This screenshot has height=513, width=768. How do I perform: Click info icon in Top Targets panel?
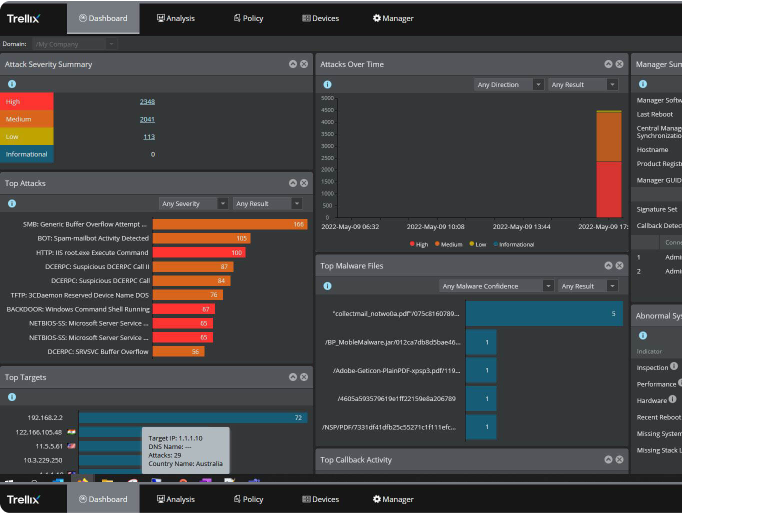click(x=12, y=397)
